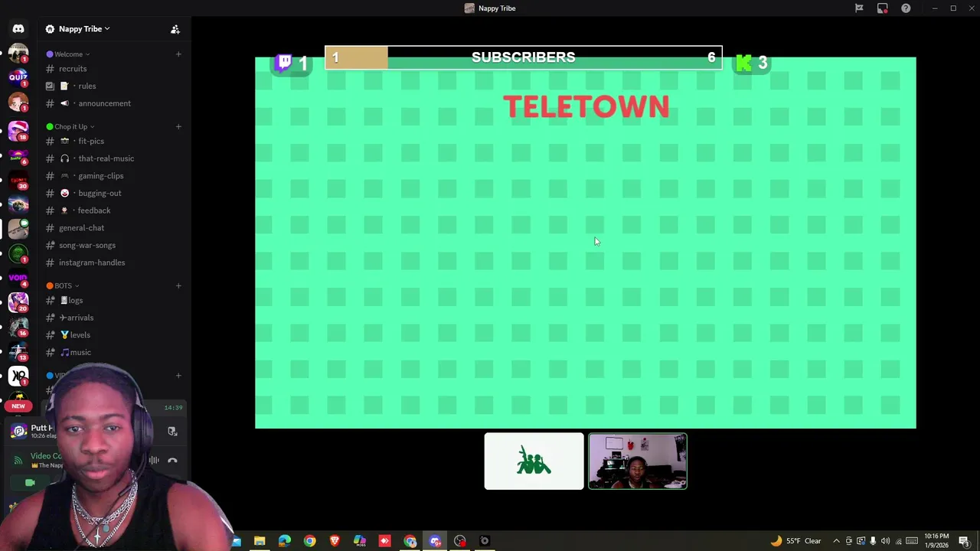The width and height of the screenshot is (980, 551).
Task: Toggle the noise suppression waveform icon
Action: pyautogui.click(x=154, y=460)
